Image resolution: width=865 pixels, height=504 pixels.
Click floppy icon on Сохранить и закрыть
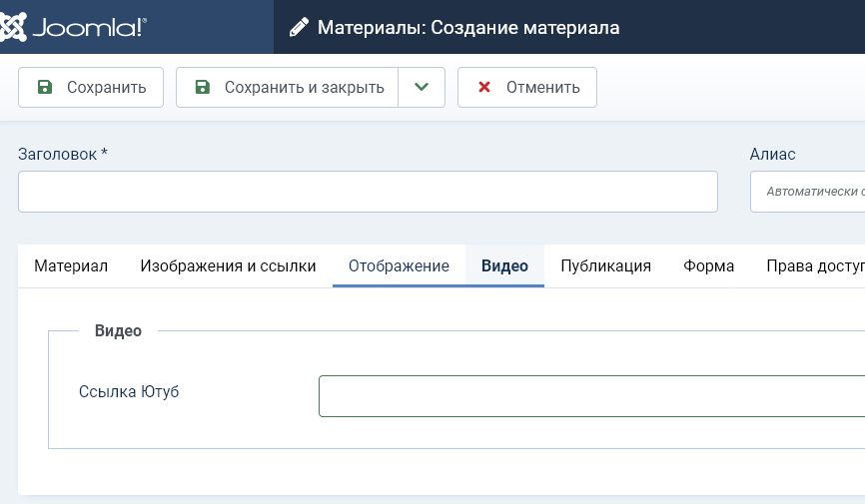[x=203, y=87]
